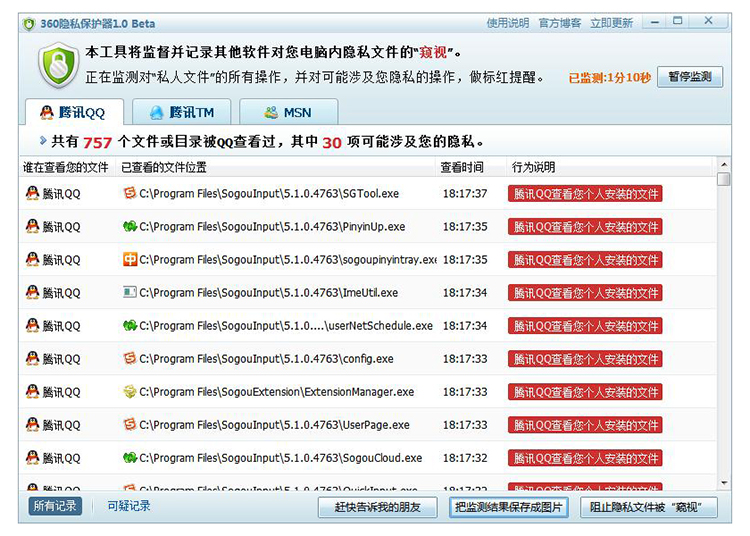The width and height of the screenshot is (750, 536).
Task: Click 暂停监测 pause monitoring button
Action: [x=690, y=77]
